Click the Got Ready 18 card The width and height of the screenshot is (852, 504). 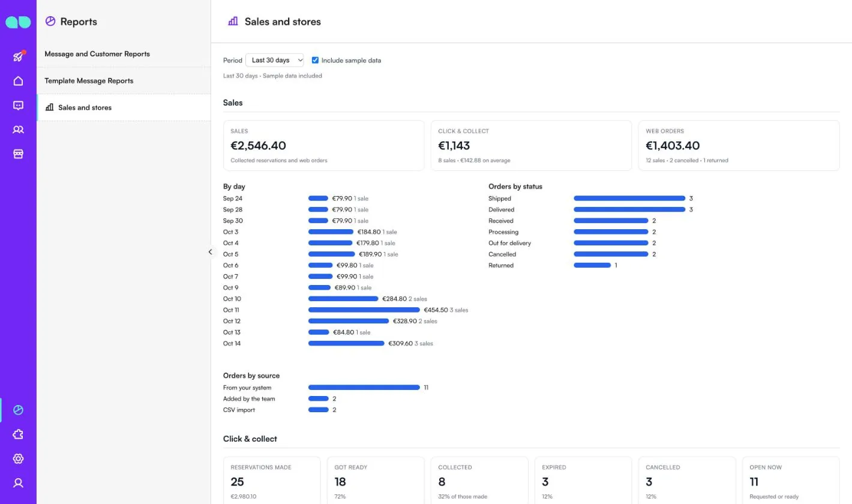[x=376, y=480]
